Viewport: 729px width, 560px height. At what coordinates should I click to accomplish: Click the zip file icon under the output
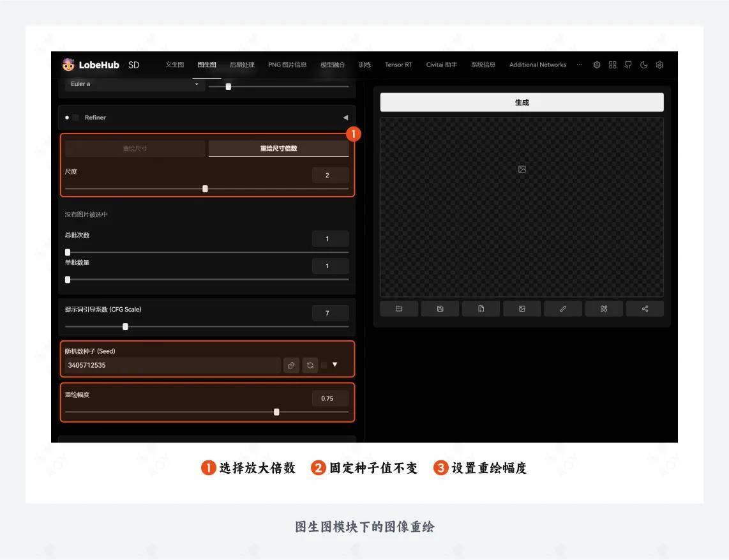(x=481, y=309)
